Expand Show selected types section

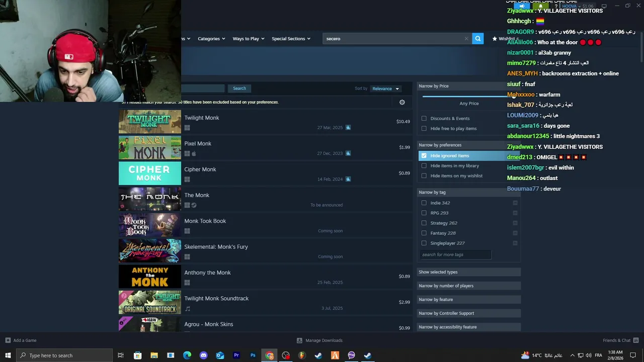coord(469,272)
